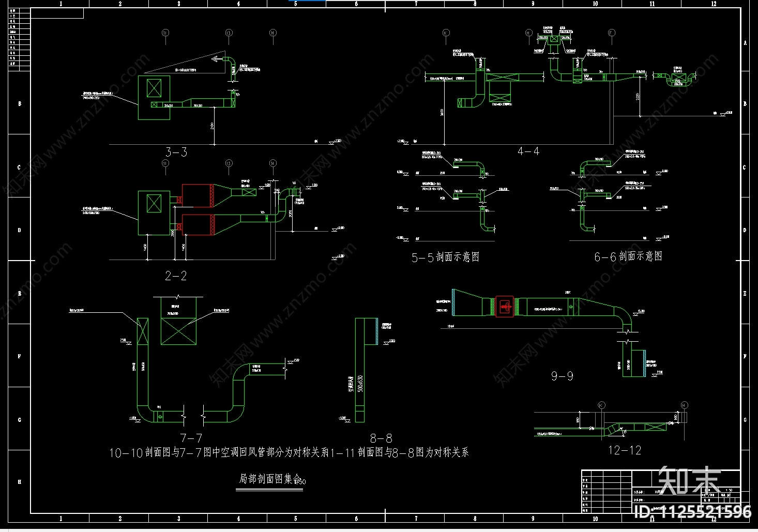Click axis bubble 11 above section 3-3
758x532 pixels.
point(165,33)
